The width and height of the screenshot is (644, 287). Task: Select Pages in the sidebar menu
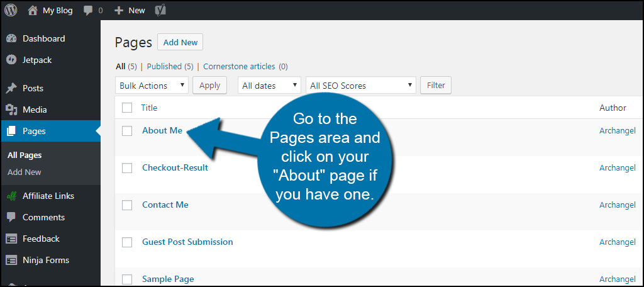[x=34, y=131]
